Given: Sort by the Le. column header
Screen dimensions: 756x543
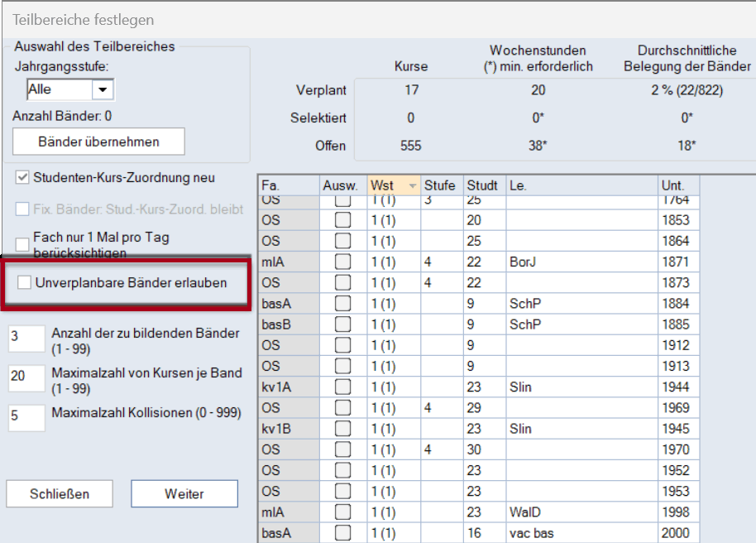Looking at the screenshot, I should pos(582,185).
